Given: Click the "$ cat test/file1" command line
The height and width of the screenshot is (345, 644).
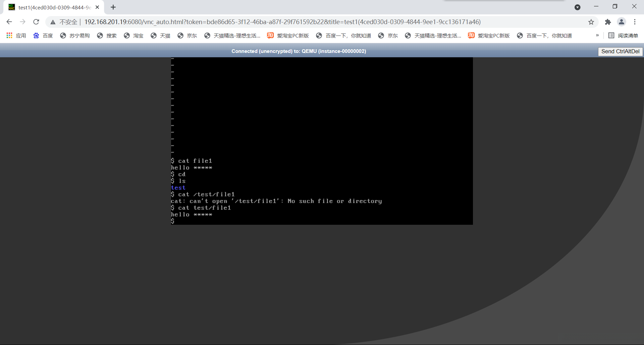Looking at the screenshot, I should [x=201, y=208].
